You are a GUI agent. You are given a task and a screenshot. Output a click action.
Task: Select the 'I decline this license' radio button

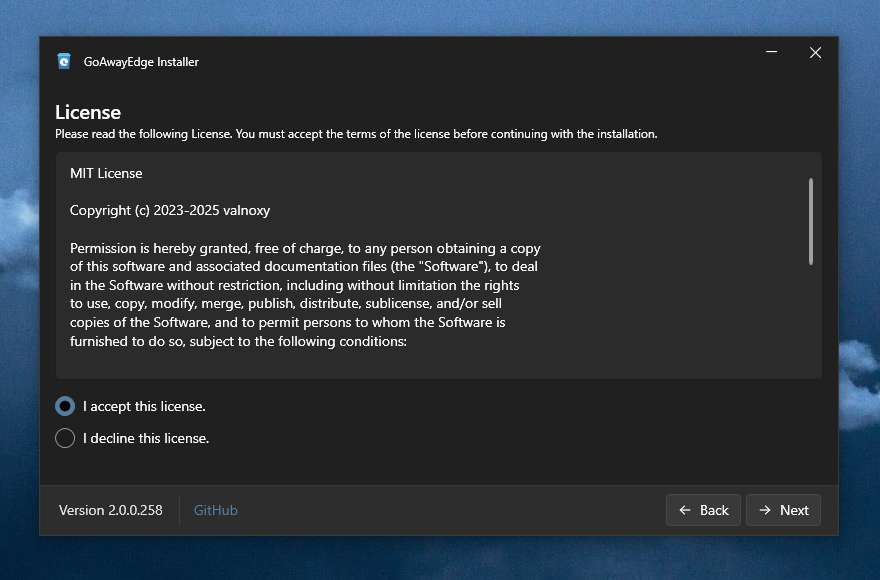65,438
